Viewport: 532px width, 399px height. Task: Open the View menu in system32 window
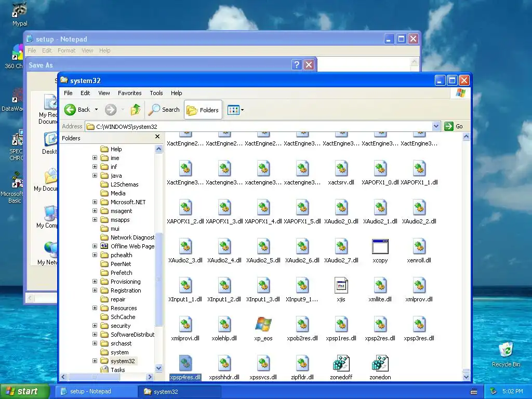pos(104,93)
